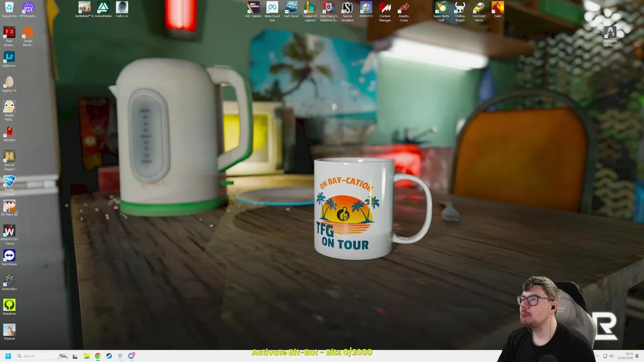Select the Battlefield 6 desktop icon
This screenshot has height=362, width=644.
point(84,10)
